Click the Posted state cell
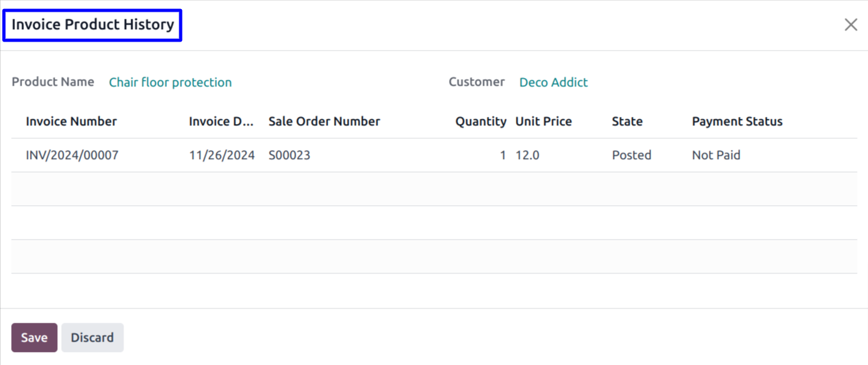The width and height of the screenshot is (868, 365). pos(631,155)
